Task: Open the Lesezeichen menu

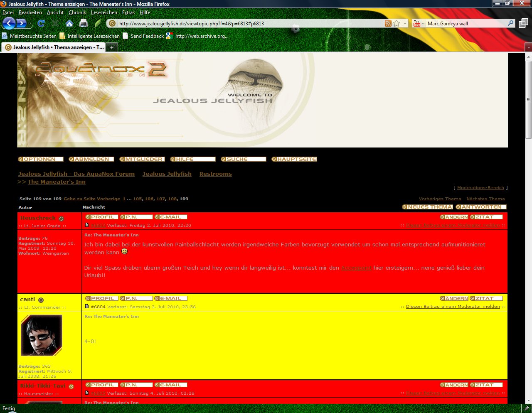Action: click(x=104, y=12)
